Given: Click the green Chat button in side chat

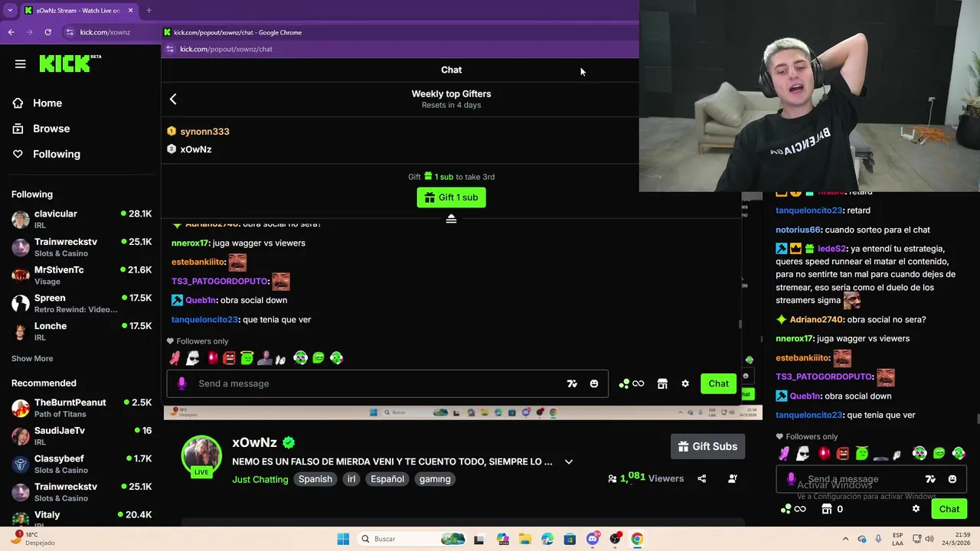Looking at the screenshot, I should pos(949,509).
